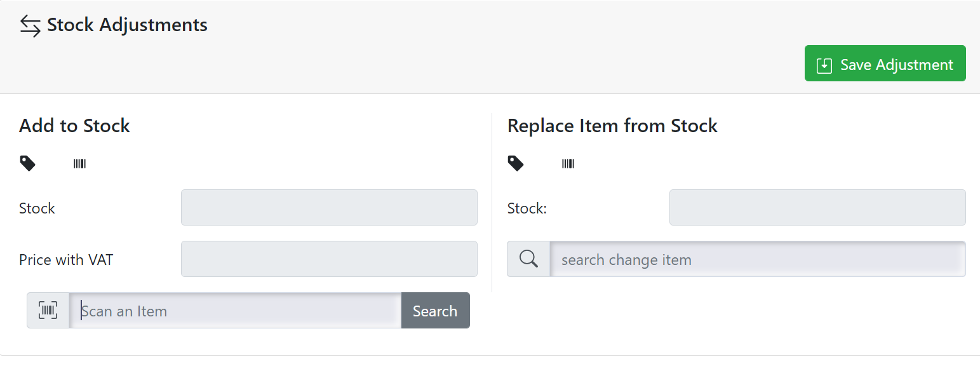Screen dimensions: 980x385
Task: Click the Stock label in Add to Stock
Action: pyautogui.click(x=37, y=208)
